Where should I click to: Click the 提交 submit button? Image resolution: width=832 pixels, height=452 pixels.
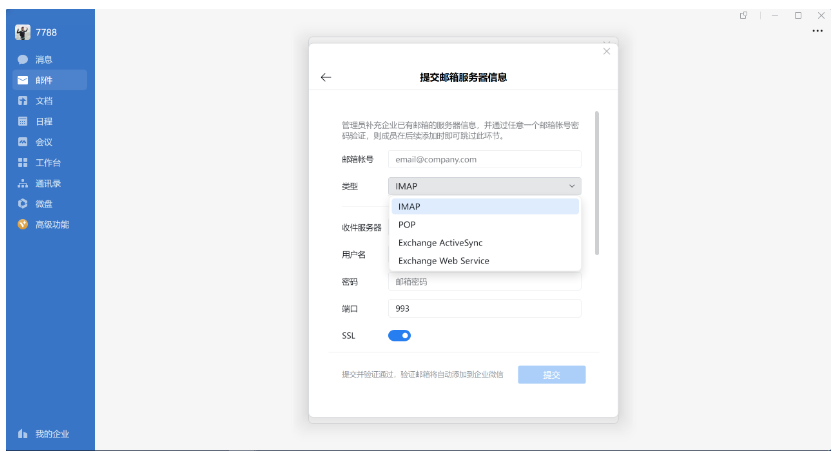pyautogui.click(x=551, y=375)
